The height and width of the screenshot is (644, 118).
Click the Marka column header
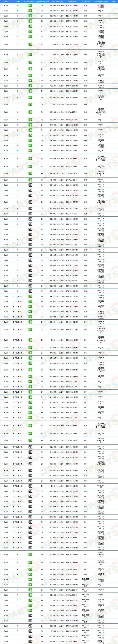[6, 2]
